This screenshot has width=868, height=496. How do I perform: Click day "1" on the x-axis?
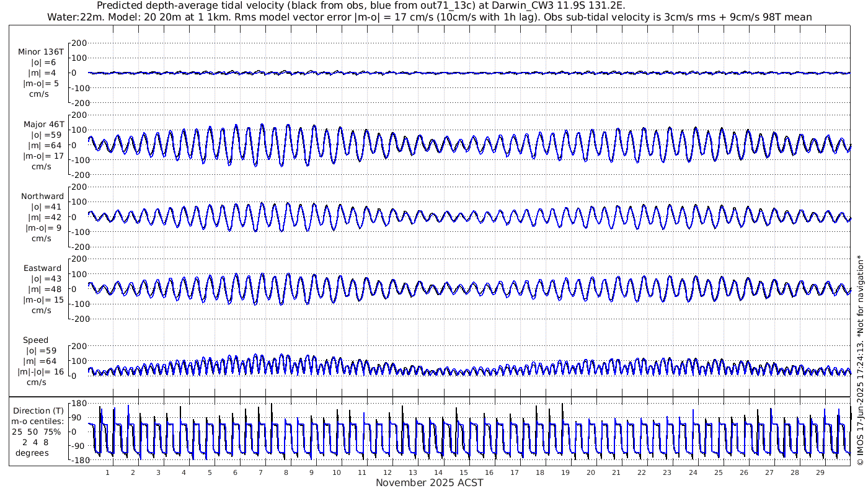(x=108, y=472)
